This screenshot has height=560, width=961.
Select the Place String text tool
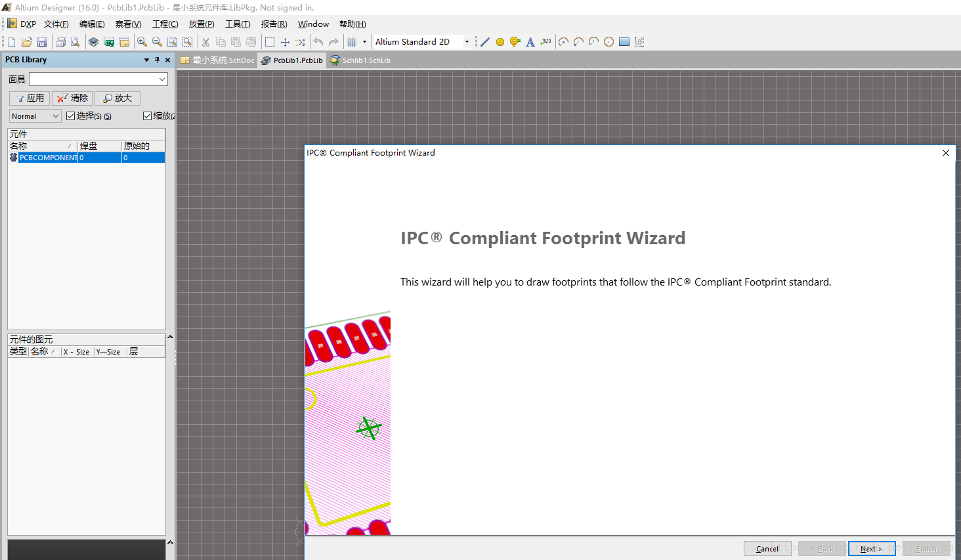530,42
